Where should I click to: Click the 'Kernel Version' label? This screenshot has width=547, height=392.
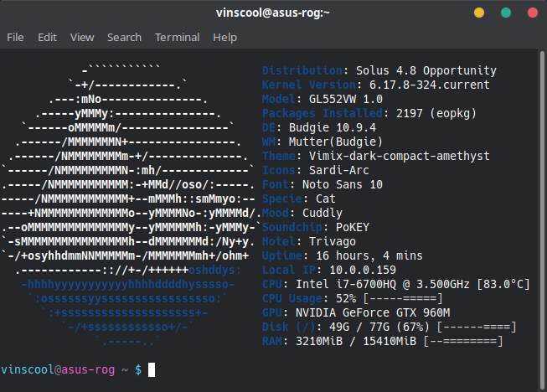click(309, 85)
